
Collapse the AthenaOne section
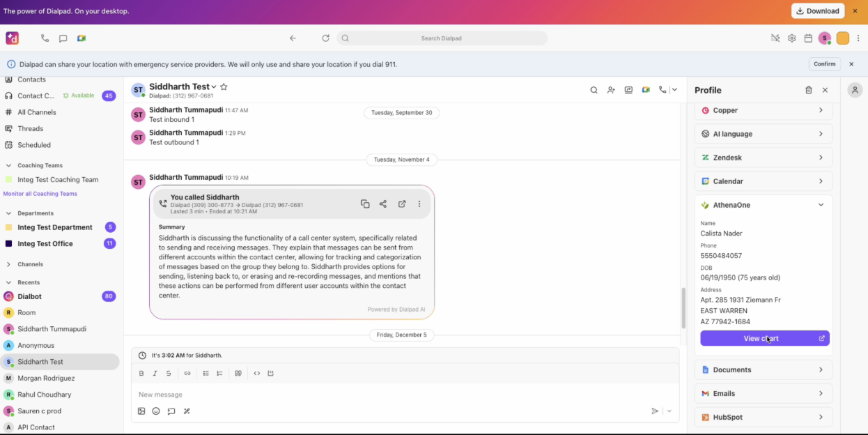pos(821,205)
